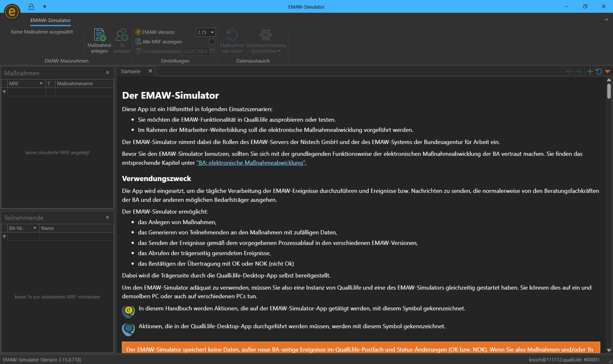Navigate forward with right arrow

pos(578,72)
